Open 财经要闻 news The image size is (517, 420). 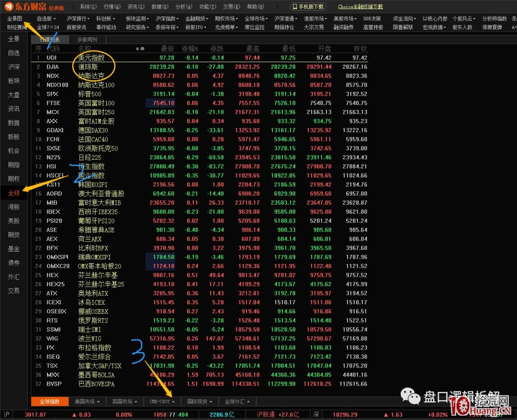point(17,27)
